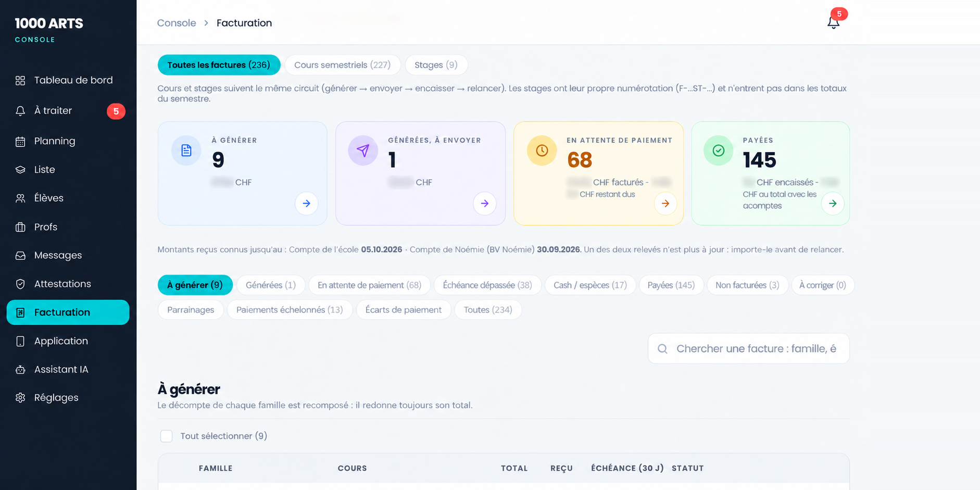This screenshot has height=490, width=980.
Task: Click the Assistant IA robot icon
Action: 20,370
